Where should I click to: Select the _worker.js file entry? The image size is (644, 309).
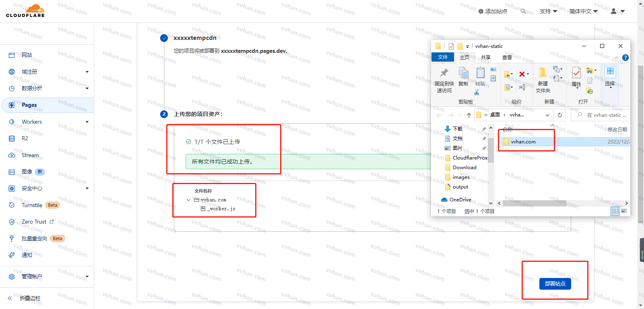pyautogui.click(x=218, y=209)
